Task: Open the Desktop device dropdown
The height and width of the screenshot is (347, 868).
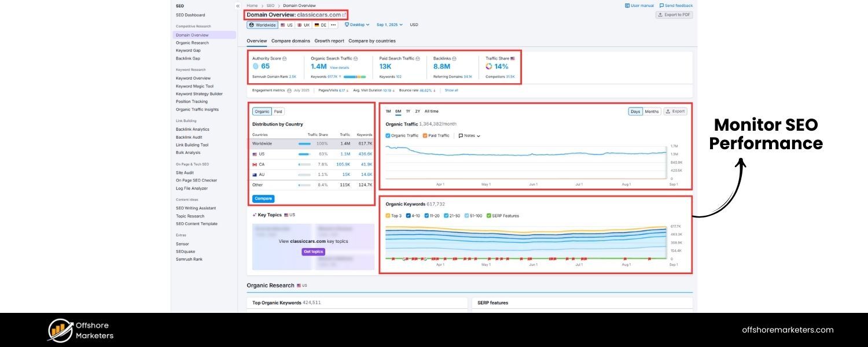Action: click(x=357, y=24)
